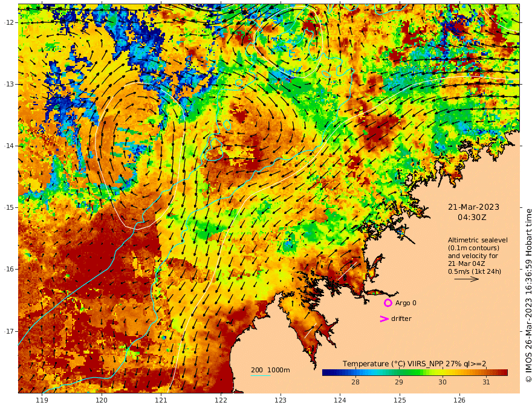Select the "Argo 0" legend label

pyautogui.click(x=406, y=303)
